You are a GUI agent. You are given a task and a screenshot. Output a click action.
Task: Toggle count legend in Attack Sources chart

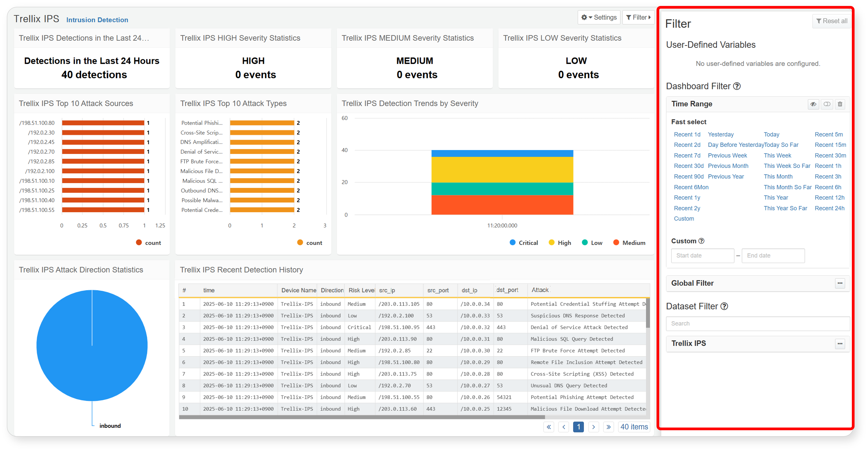[148, 243]
